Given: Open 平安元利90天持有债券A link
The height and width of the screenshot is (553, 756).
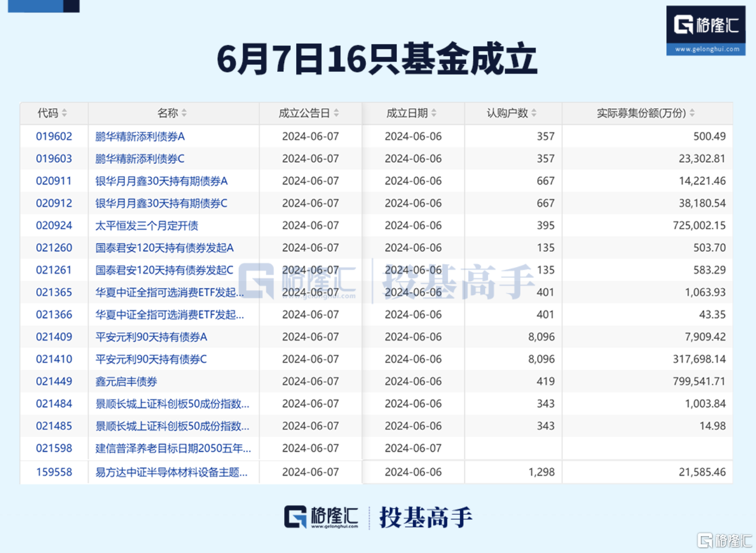Looking at the screenshot, I should (x=151, y=337).
